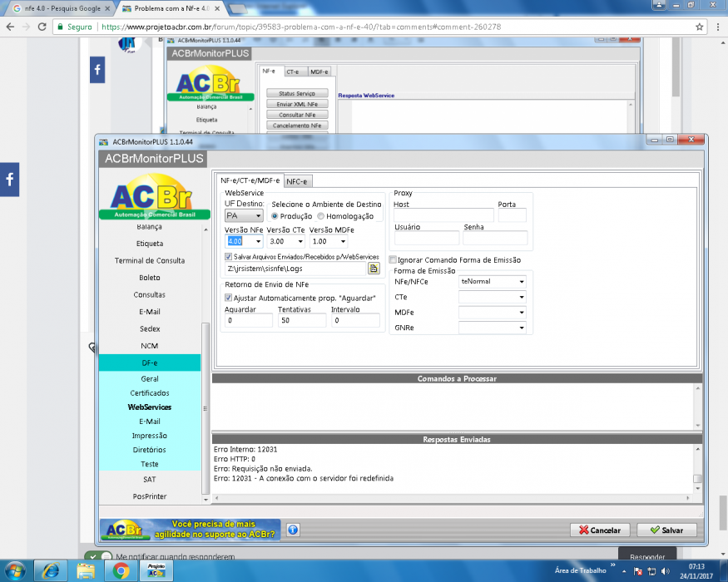The image size is (728, 582).
Task: Click the sidebar menu scrollbar down arrow
Action: tap(206, 500)
